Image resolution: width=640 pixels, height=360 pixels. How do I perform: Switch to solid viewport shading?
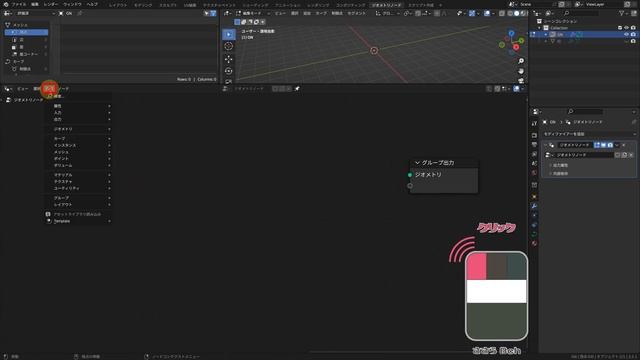coord(516,13)
